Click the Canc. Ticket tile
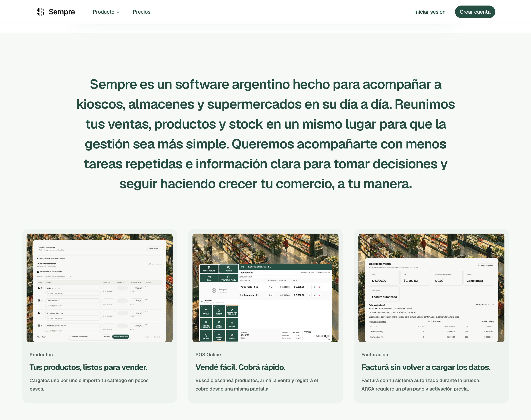Image resolution: width=531 pixels, height=420 pixels. click(x=219, y=324)
